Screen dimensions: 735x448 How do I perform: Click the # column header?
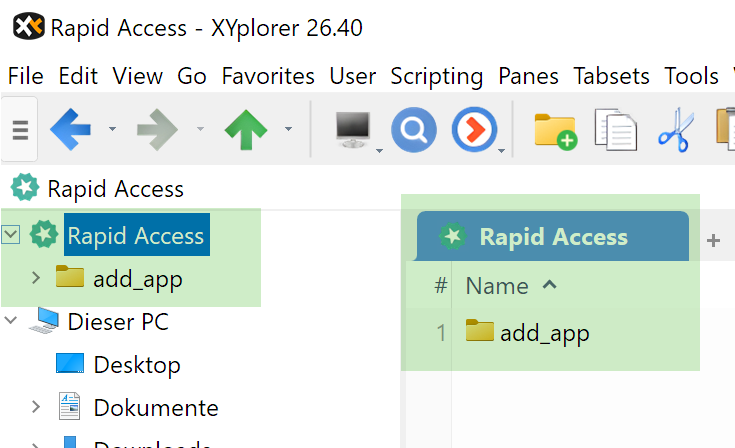point(441,285)
